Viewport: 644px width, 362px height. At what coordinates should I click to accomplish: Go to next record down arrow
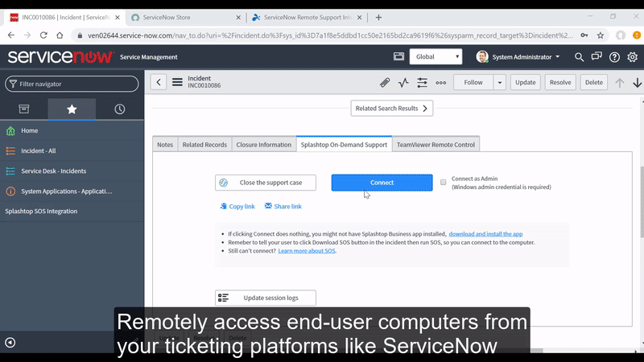tap(637, 83)
